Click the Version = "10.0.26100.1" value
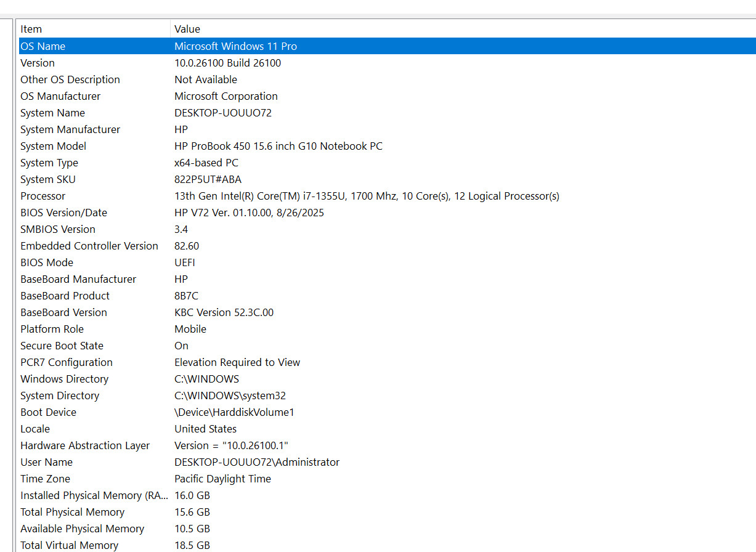 point(231,445)
